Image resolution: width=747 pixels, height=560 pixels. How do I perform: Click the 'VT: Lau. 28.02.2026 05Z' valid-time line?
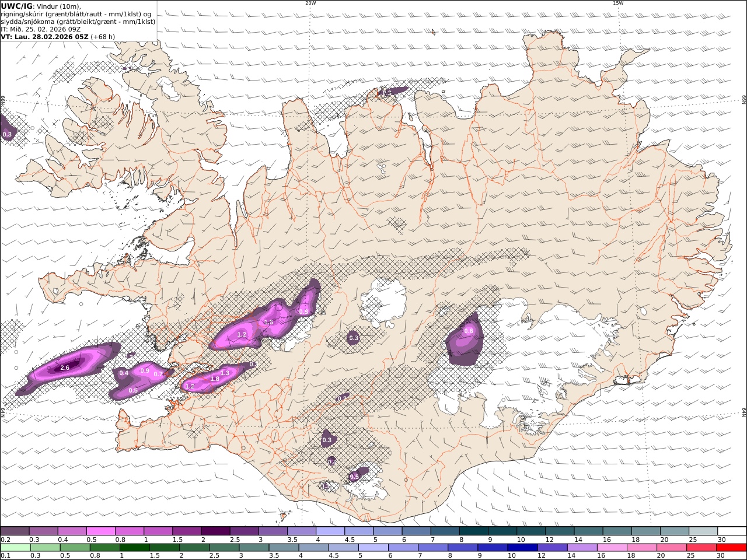tap(45, 37)
